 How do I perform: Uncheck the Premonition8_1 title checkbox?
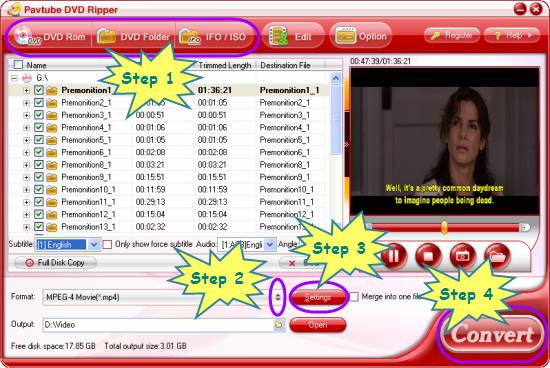click(x=39, y=165)
